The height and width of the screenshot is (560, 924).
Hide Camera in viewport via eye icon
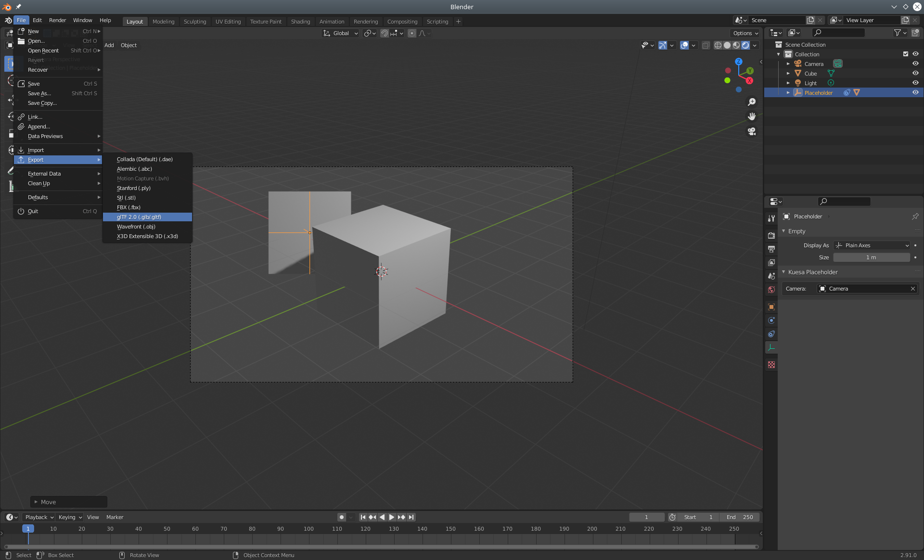point(915,64)
